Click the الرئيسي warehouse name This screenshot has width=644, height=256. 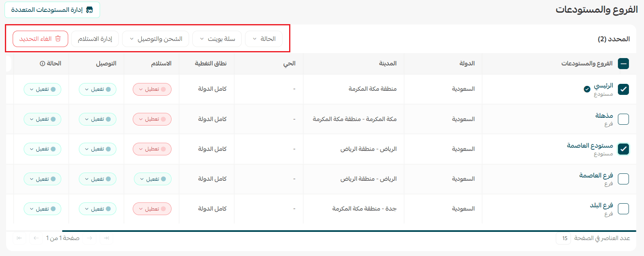coord(603,85)
